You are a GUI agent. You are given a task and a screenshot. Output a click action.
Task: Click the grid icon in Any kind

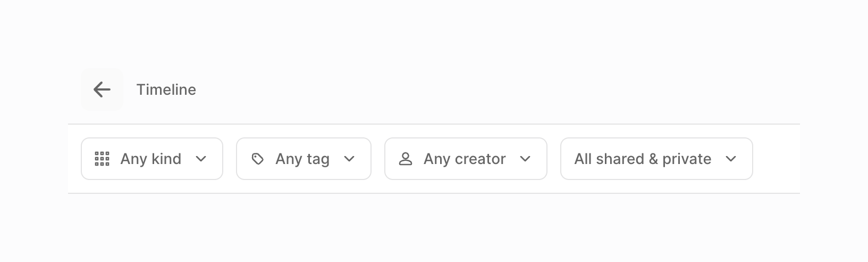(x=102, y=159)
